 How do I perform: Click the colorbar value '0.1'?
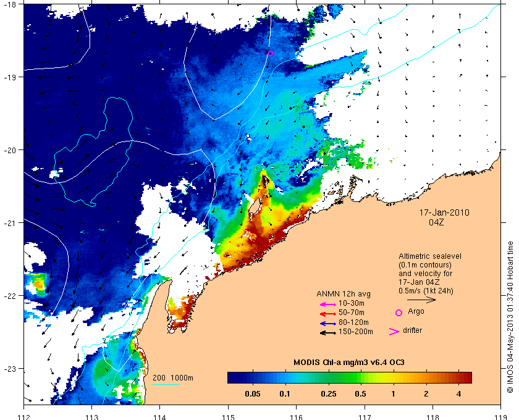pyautogui.click(x=285, y=394)
